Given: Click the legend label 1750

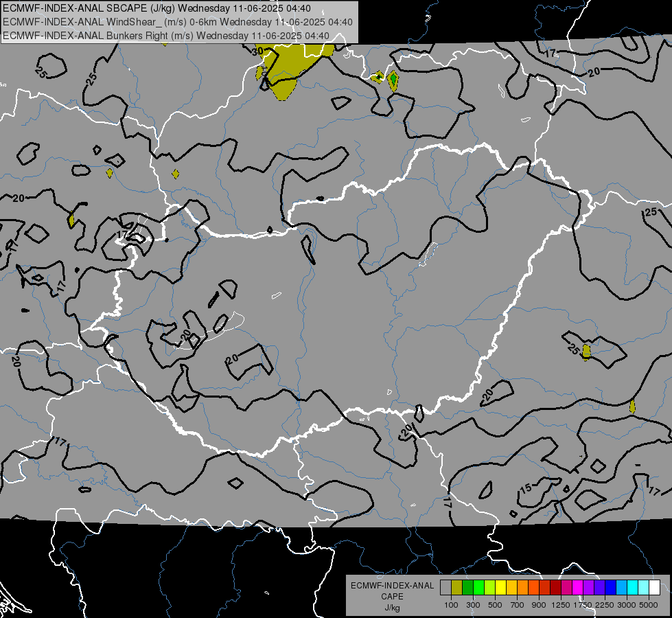Looking at the screenshot, I should click(x=583, y=605).
